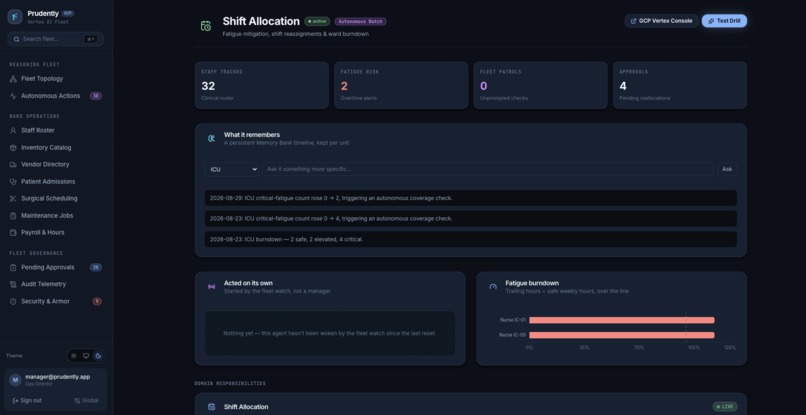Open Vendor Directory page
Screen dimensions: 806x415
click(x=56, y=165)
